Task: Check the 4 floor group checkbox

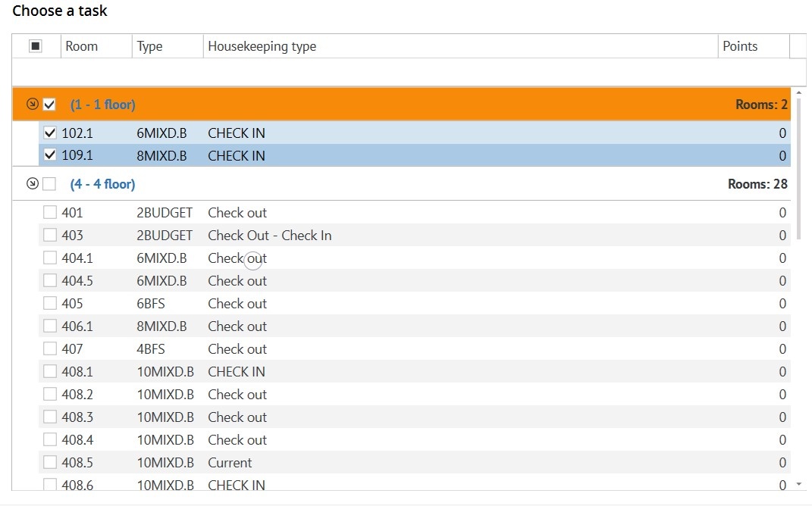Action: [x=49, y=183]
